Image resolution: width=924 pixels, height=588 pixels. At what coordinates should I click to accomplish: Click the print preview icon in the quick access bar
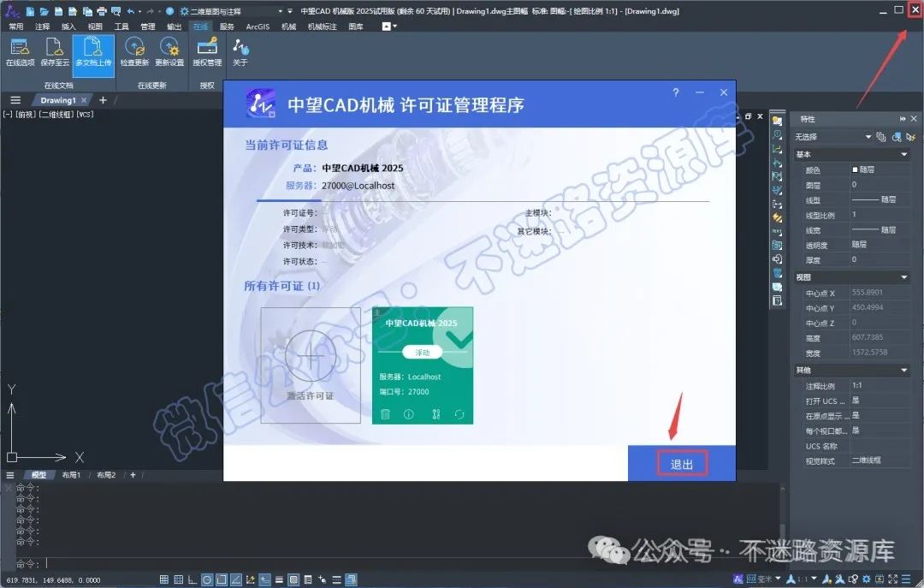coord(115,11)
